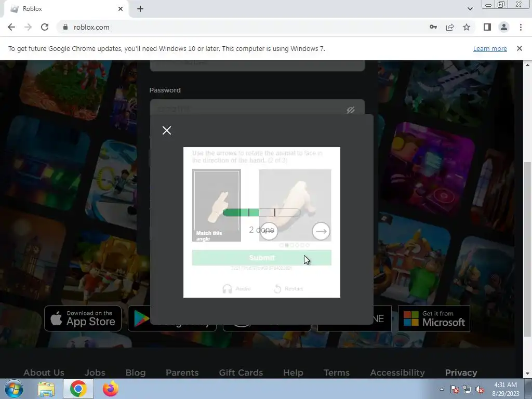Click the scrollbar up arrow
Viewport: 532px width, 399px height.
point(527,64)
